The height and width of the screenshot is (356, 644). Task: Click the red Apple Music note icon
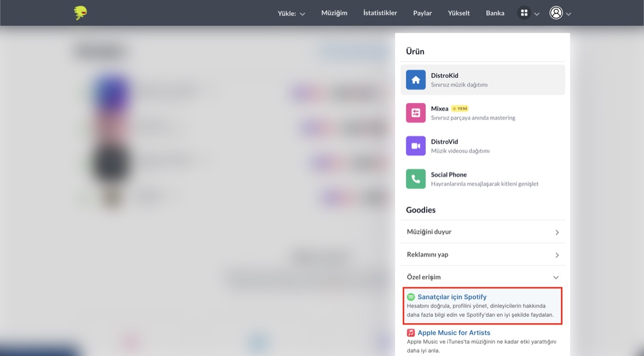click(411, 333)
